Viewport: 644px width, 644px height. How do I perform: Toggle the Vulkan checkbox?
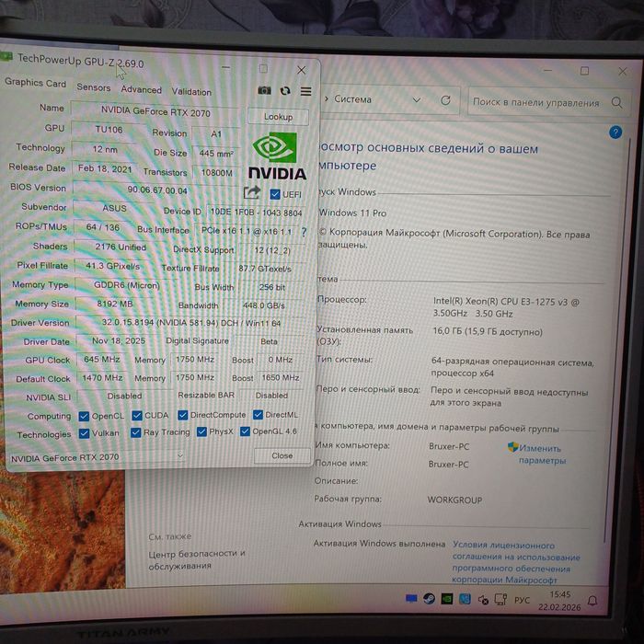(x=84, y=433)
